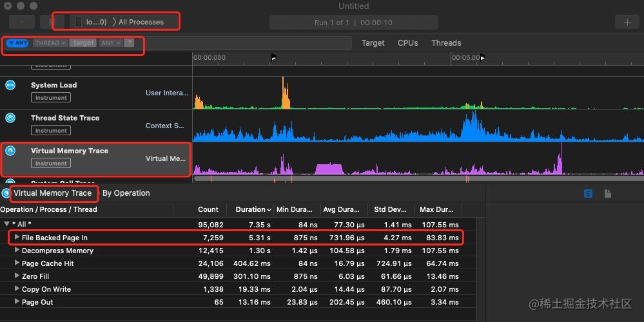The height and width of the screenshot is (322, 644).
Task: Click the track filter input field
Action: click(x=242, y=43)
